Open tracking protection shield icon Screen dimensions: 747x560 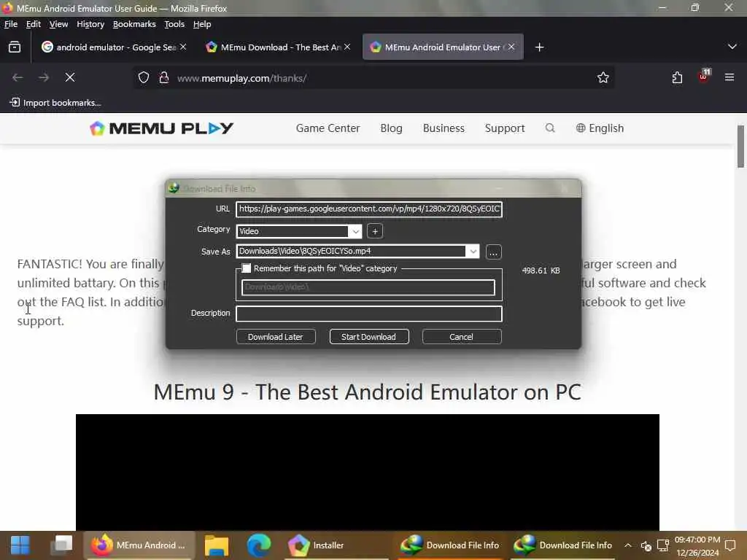144,77
